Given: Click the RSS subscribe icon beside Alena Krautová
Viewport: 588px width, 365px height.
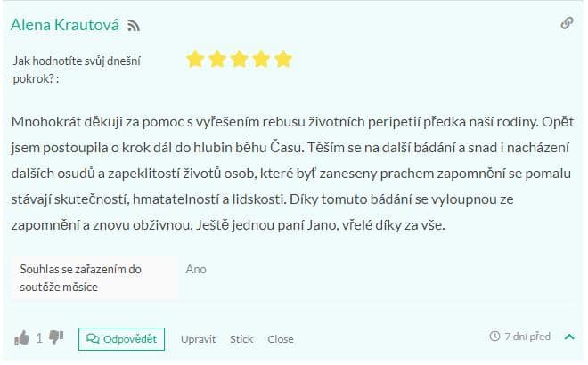Looking at the screenshot, I should [134, 26].
